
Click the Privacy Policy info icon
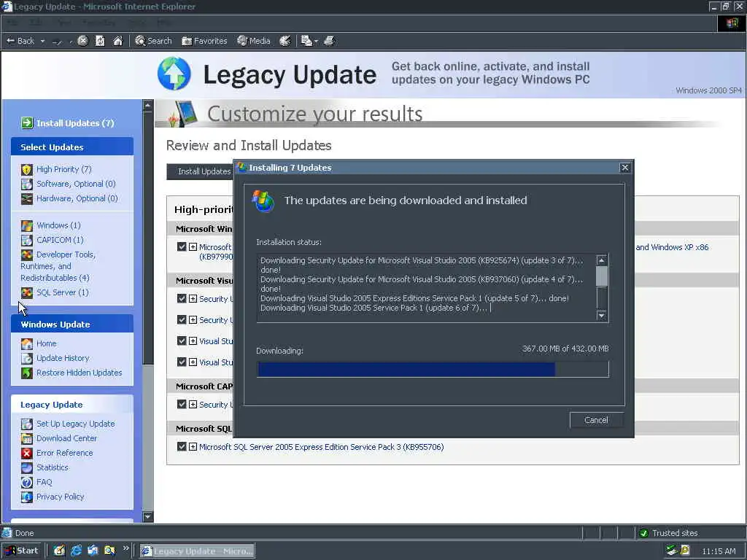[27, 497]
